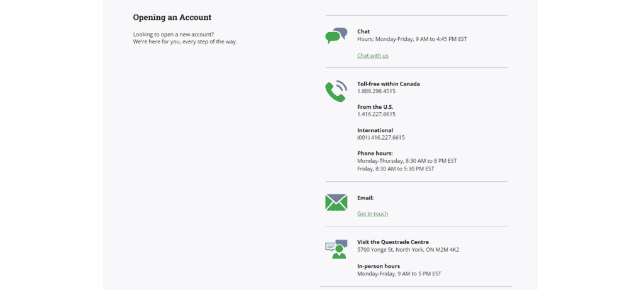Click the 'In-person hours' label
Viewport: 644px width, 290px height.
[378, 266]
